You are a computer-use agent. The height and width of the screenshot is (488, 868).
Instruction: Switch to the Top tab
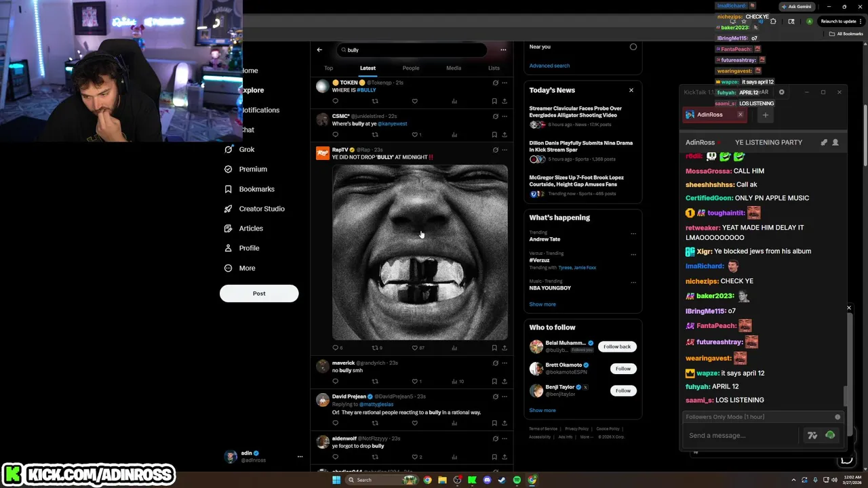pos(328,68)
